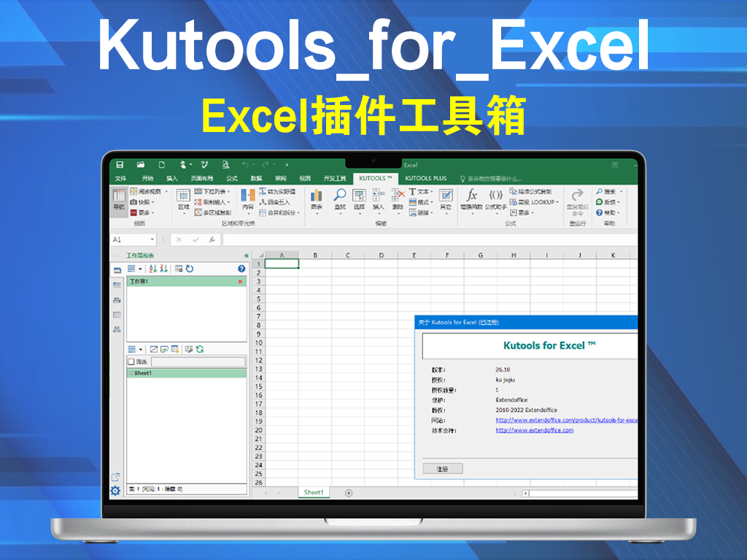Click the 查找 find magnifier icon
Image resolution: width=747 pixels, height=560 pixels.
click(x=340, y=195)
